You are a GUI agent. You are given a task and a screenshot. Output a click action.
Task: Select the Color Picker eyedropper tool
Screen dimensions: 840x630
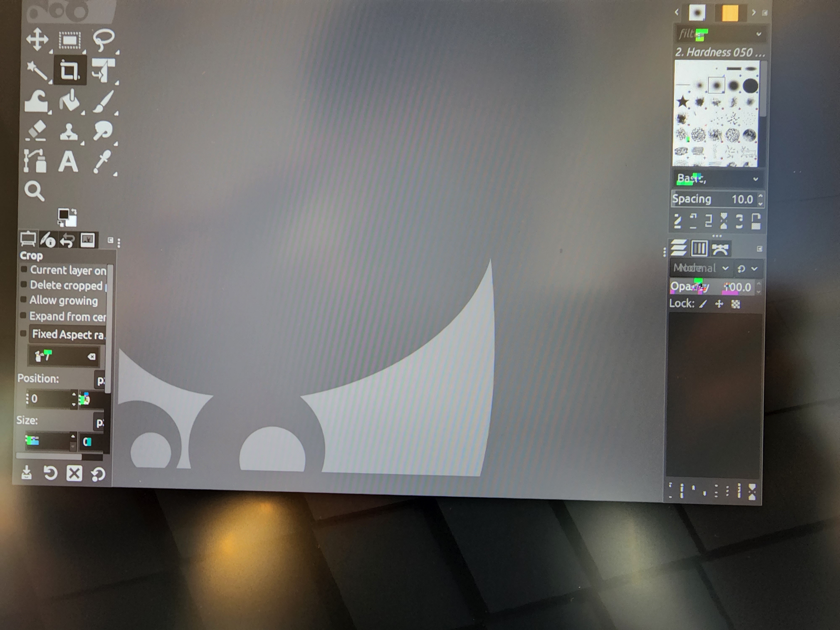tap(102, 161)
